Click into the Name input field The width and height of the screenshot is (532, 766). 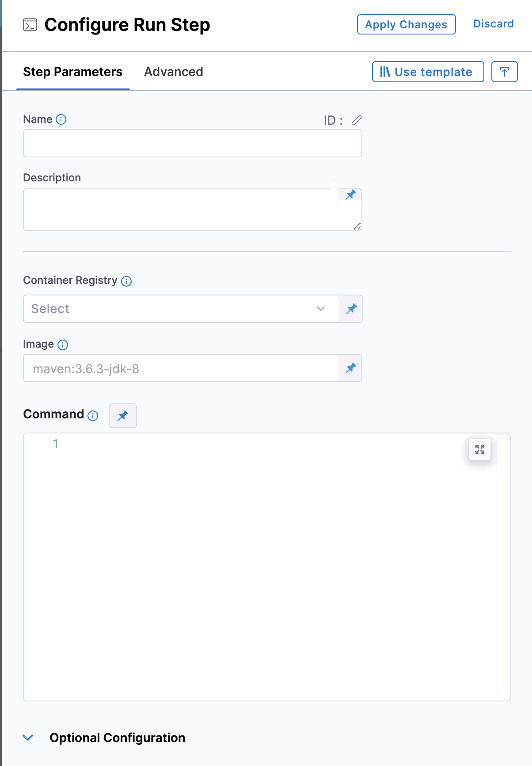tap(193, 143)
